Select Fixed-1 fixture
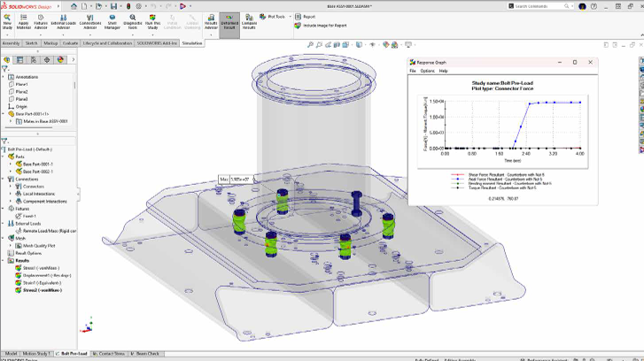 click(29, 216)
